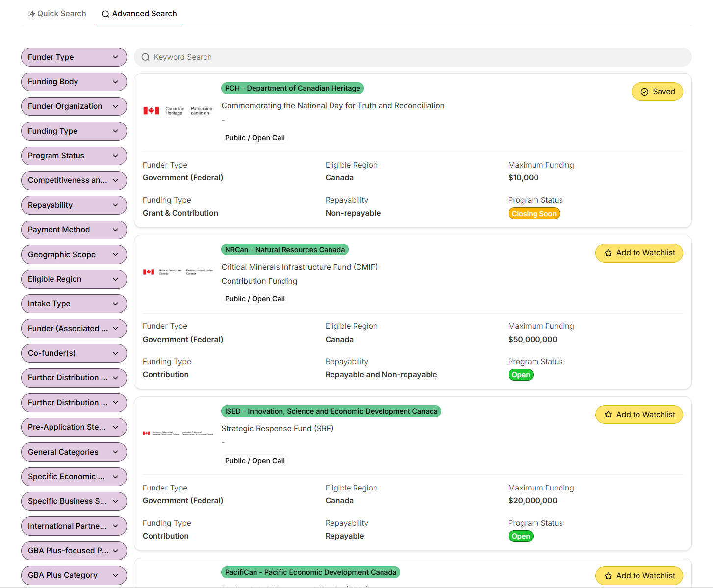Expand the Program Status filter
Screen dimensions: 713x588
click(x=74, y=156)
